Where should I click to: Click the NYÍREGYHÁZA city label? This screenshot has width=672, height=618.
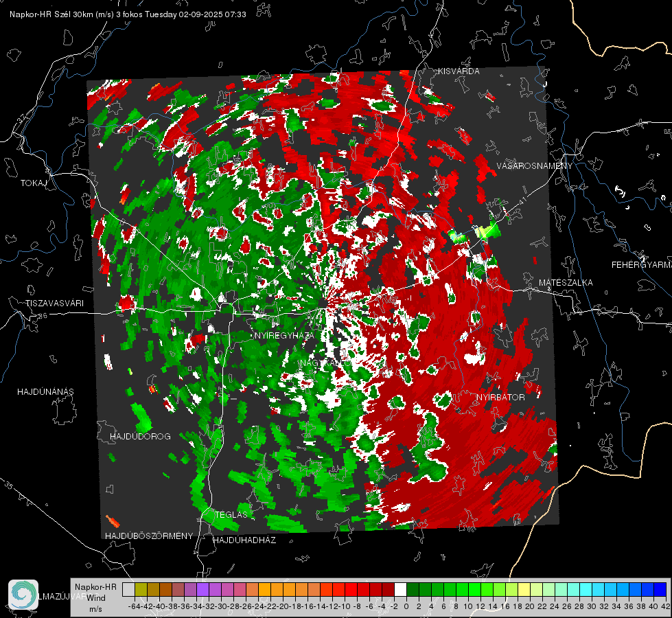pyautogui.click(x=284, y=335)
